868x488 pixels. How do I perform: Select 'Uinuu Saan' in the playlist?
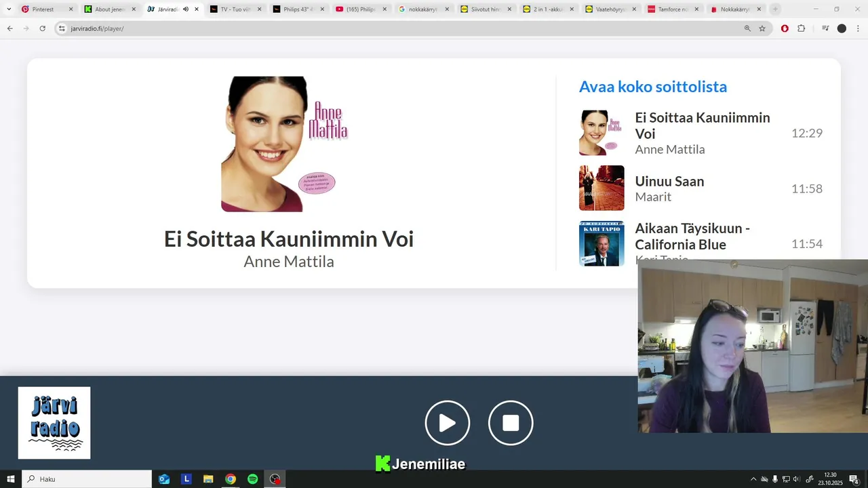tap(669, 181)
